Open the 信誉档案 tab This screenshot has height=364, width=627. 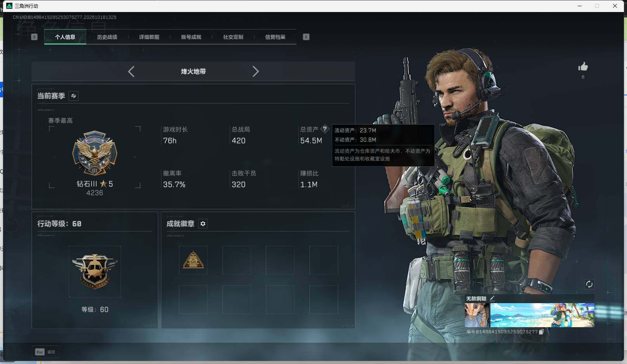tap(275, 37)
